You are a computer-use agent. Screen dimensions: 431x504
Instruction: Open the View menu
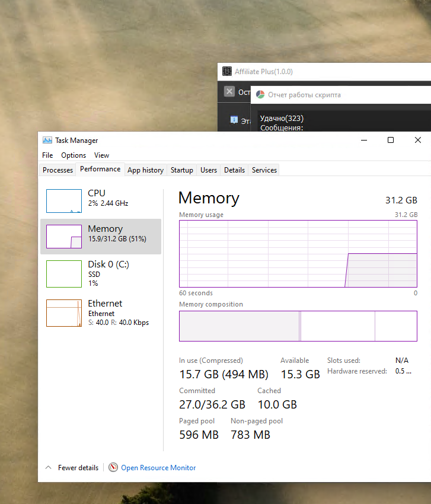coord(101,155)
